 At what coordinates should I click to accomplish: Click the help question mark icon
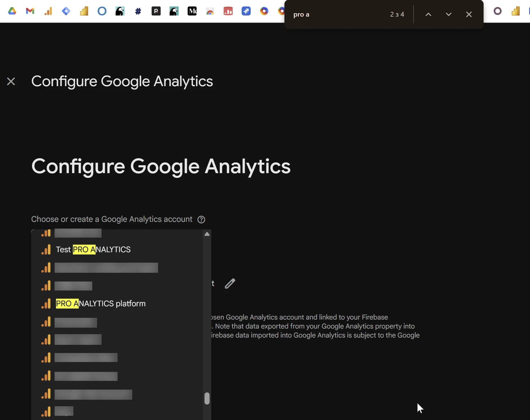tap(201, 220)
